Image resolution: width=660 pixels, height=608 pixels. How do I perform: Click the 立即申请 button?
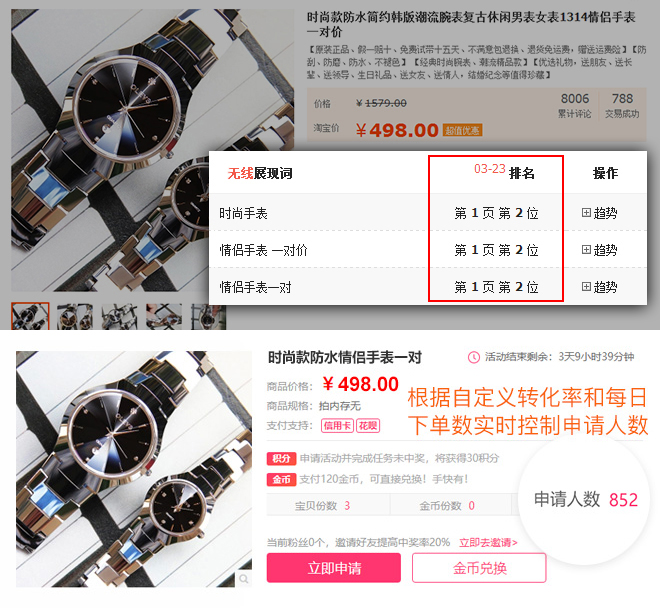pos(334,568)
